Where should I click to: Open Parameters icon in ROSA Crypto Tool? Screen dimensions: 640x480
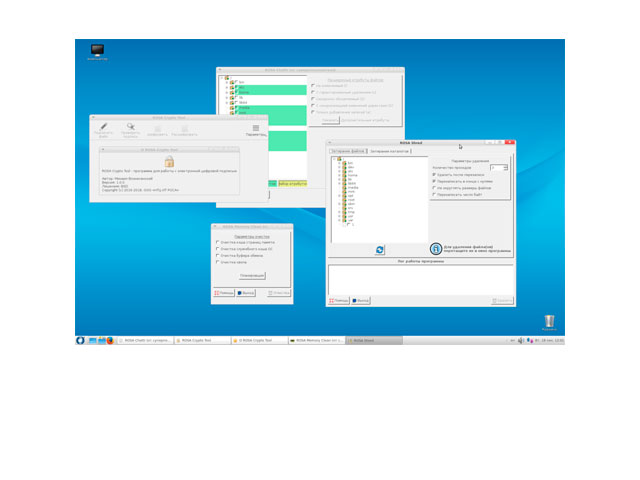(x=256, y=129)
